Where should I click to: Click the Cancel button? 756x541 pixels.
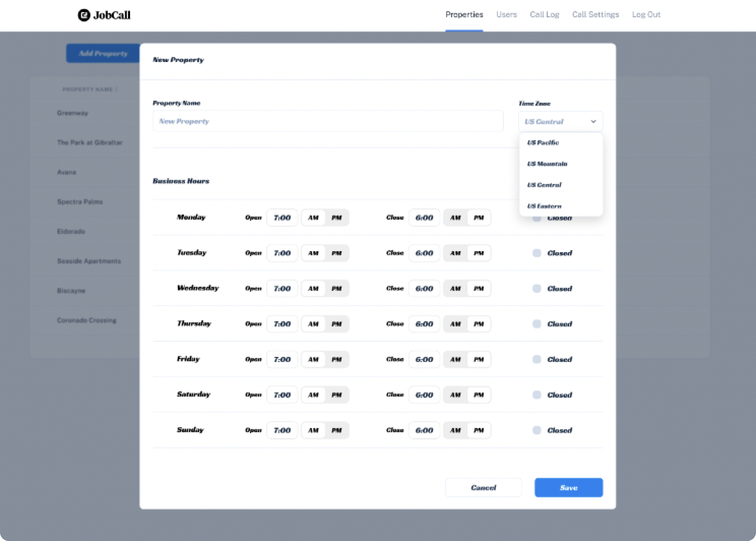coord(483,488)
